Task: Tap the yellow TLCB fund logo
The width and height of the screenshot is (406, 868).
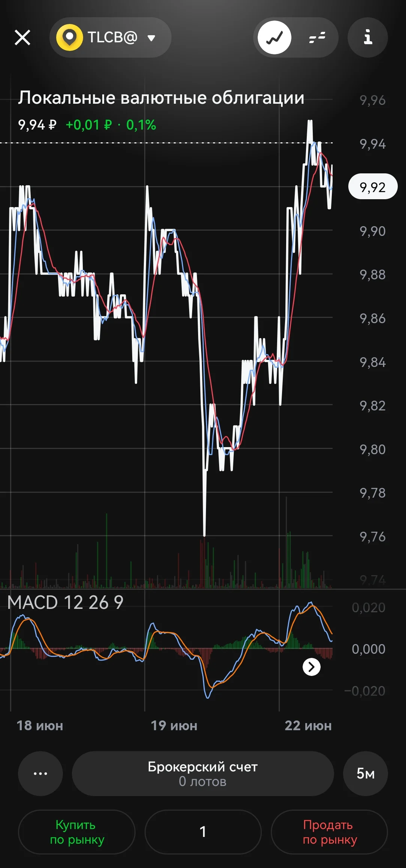Action: (69, 37)
